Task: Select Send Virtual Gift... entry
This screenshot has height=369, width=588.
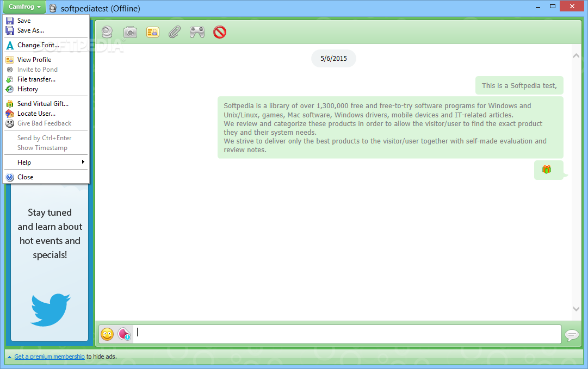Action: (x=46, y=104)
